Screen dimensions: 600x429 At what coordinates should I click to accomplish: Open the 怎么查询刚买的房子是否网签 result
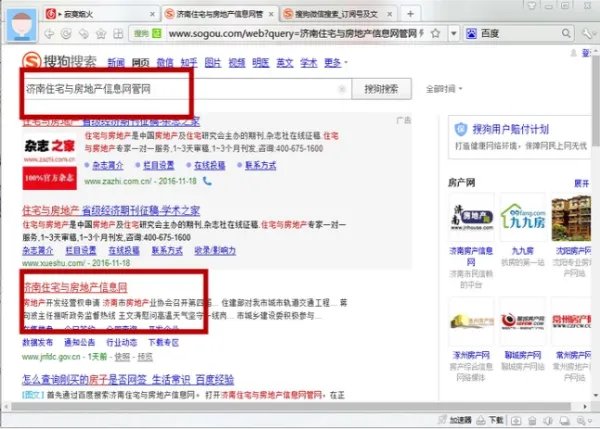click(x=128, y=380)
